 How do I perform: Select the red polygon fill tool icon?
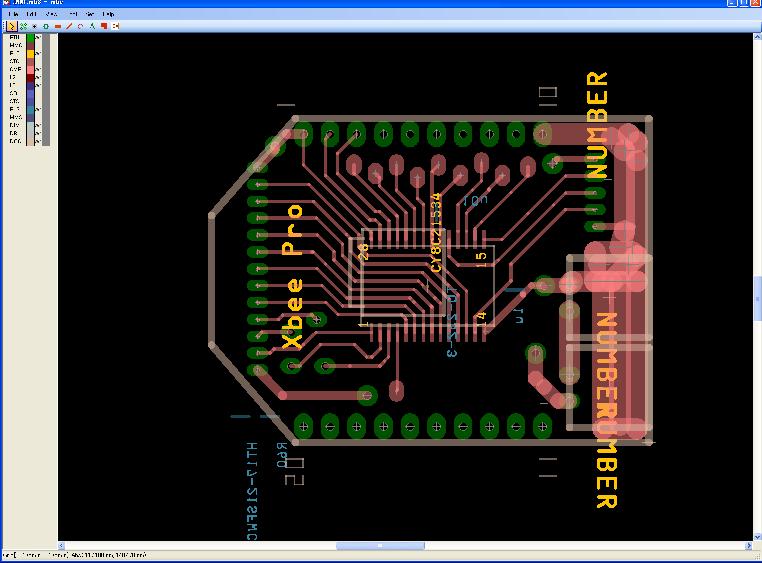coord(104,26)
